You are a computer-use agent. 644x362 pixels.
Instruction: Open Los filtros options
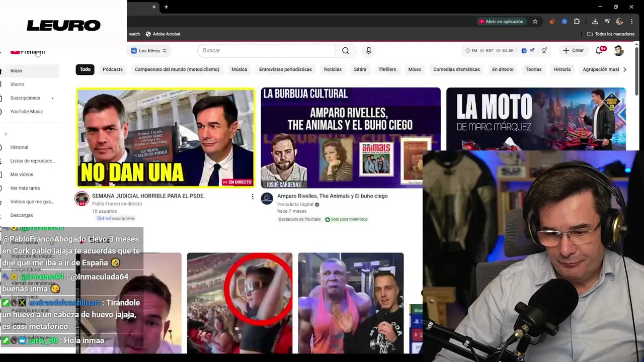(x=149, y=51)
